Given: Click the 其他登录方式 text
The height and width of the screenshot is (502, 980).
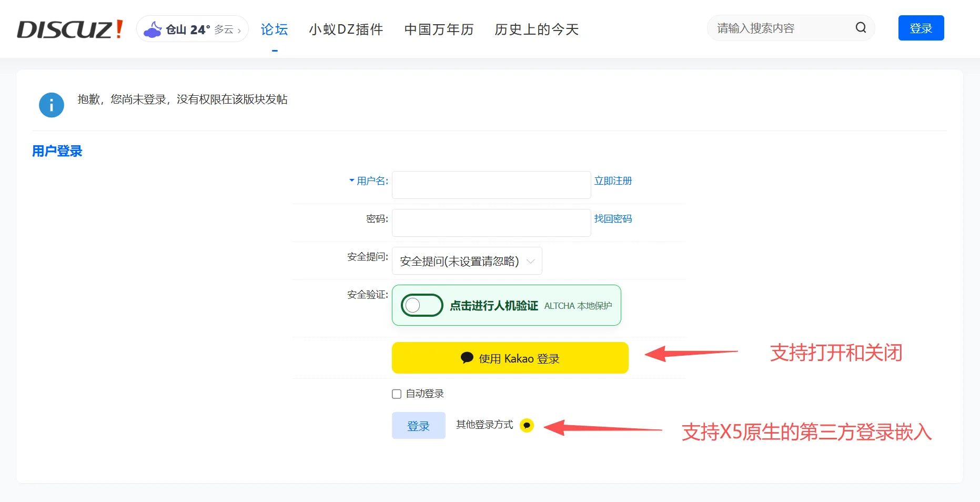Looking at the screenshot, I should click(484, 425).
